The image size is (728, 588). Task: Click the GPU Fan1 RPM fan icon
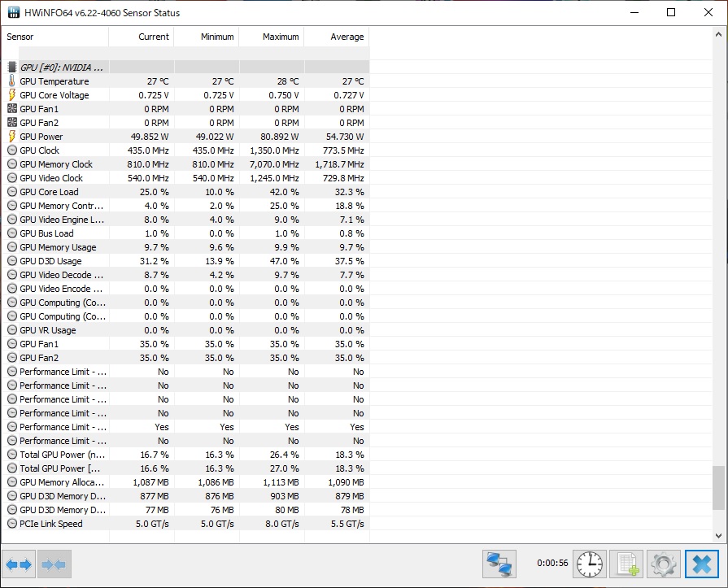pyautogui.click(x=12, y=109)
